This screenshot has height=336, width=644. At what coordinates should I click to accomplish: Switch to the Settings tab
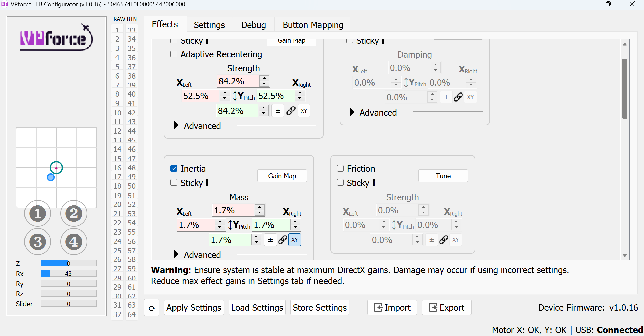[x=209, y=25]
